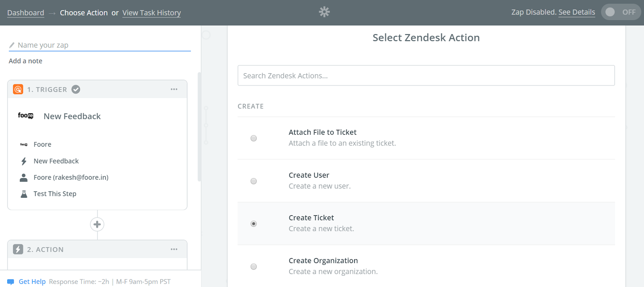Click the flask icon for Test This Step
Image resolution: width=644 pixels, height=287 pixels.
[24, 194]
